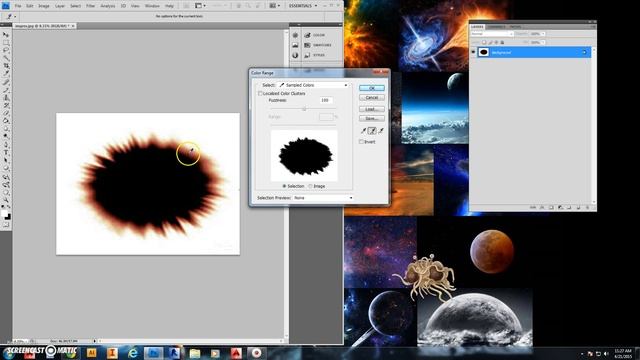This screenshot has height=360, width=640.
Task: Select the Move tool
Action: [6, 35]
